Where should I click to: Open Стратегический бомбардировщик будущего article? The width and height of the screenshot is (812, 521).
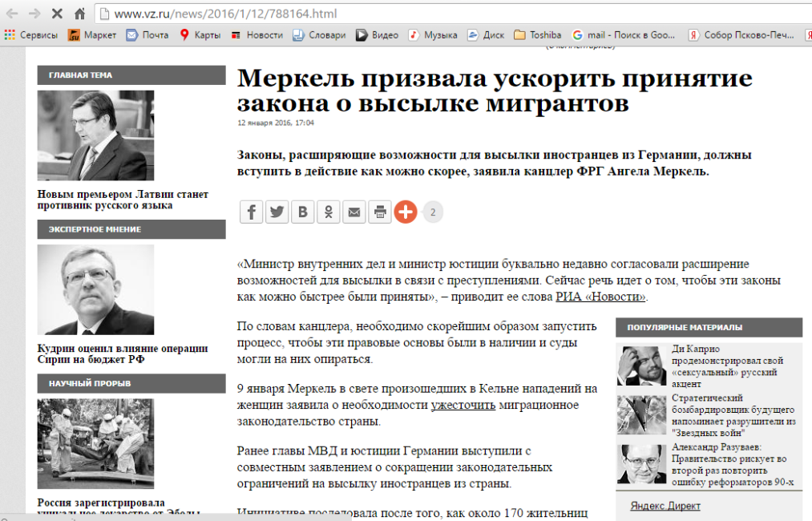click(733, 415)
